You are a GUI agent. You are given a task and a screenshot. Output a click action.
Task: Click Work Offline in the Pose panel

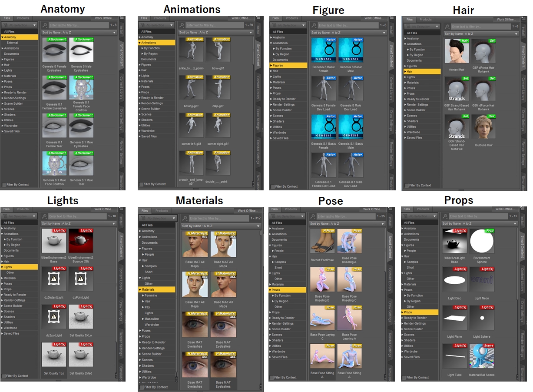click(374, 209)
